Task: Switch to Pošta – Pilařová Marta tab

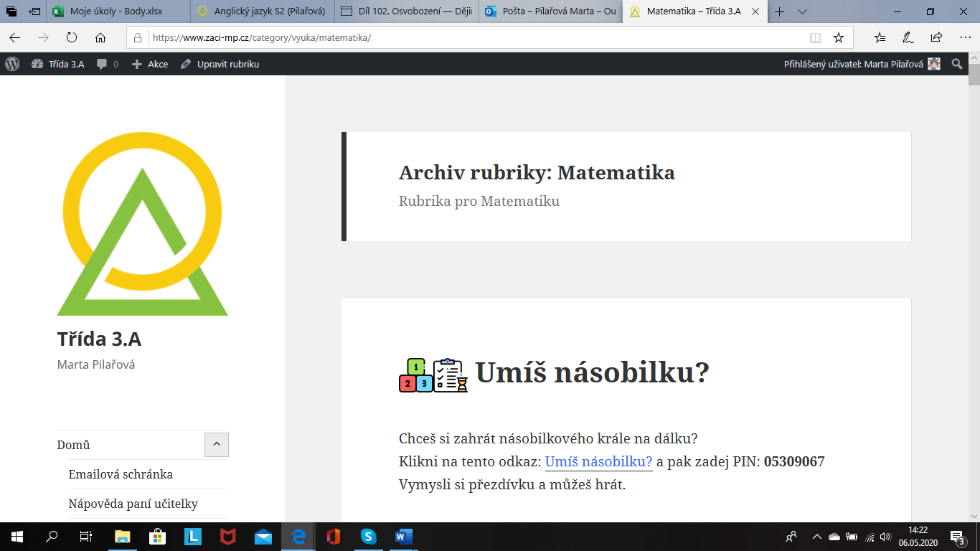Action: click(x=552, y=11)
